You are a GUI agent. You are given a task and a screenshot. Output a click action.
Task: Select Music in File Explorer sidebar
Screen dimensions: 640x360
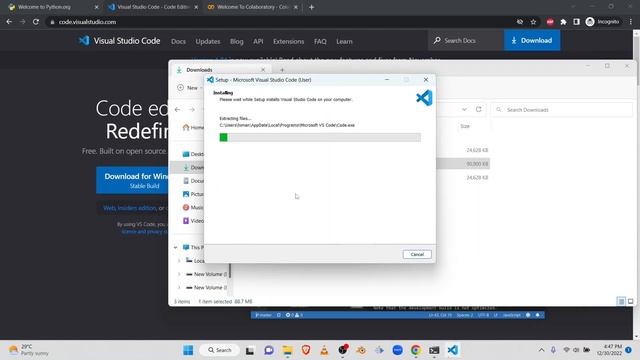coord(193,207)
